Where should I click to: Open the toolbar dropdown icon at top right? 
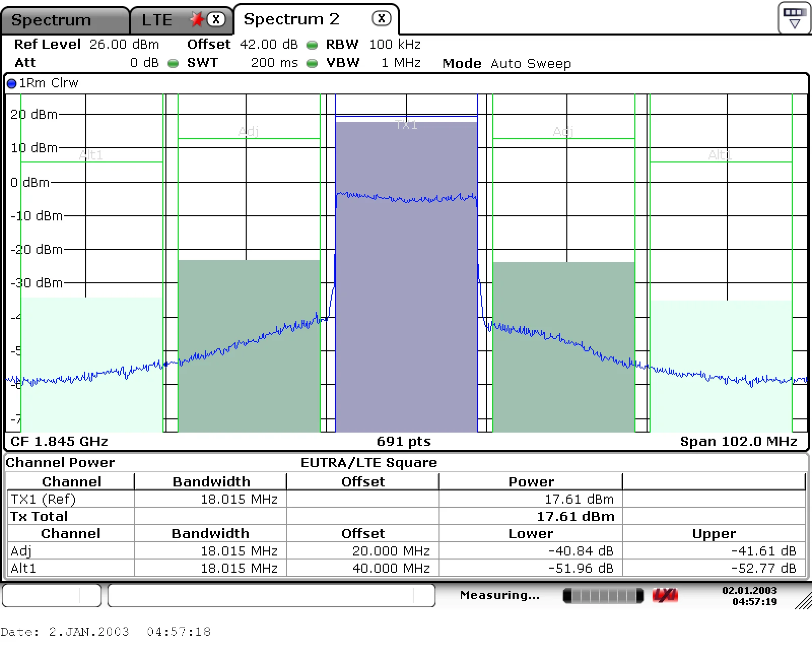point(794,18)
